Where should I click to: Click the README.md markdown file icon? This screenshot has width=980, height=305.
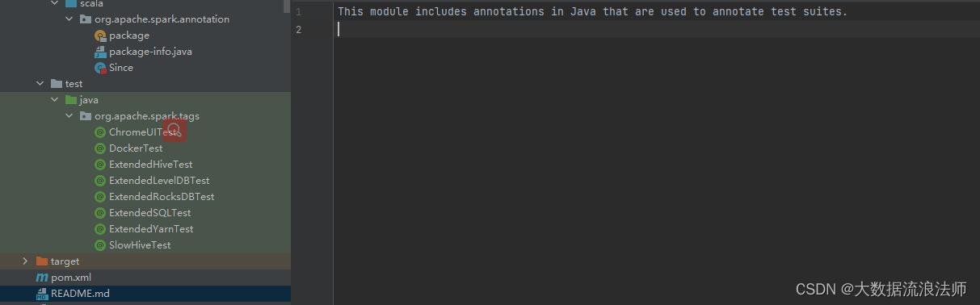click(42, 294)
